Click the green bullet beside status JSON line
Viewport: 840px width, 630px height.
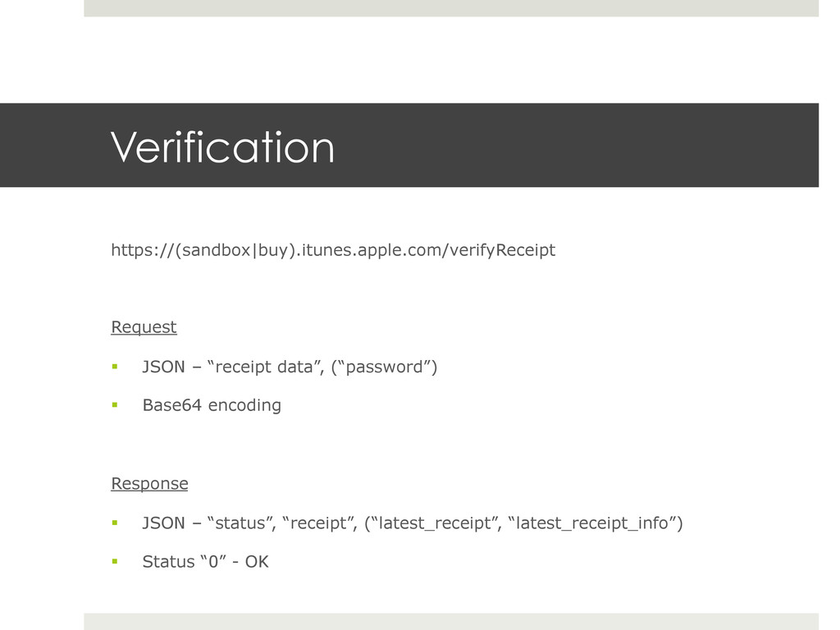115,523
